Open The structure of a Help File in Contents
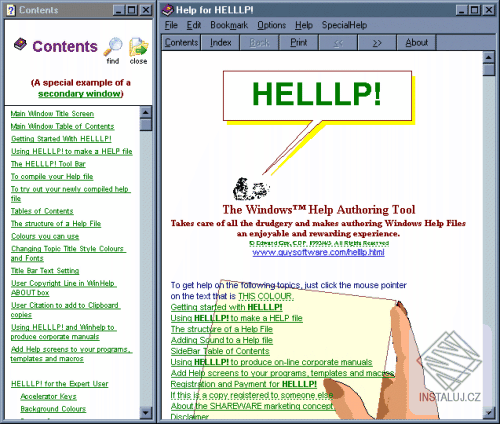500x424 pixels. click(56, 224)
